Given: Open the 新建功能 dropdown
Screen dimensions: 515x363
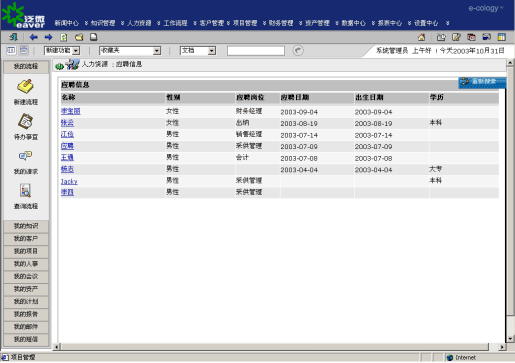Looking at the screenshot, I should point(62,51).
